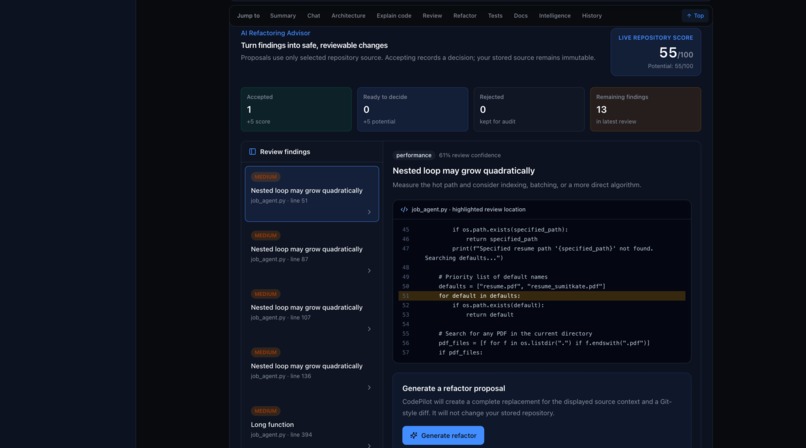Image resolution: width=806 pixels, height=448 pixels.
Task: Click the Generate a refactor proposal heading
Action: (x=453, y=388)
